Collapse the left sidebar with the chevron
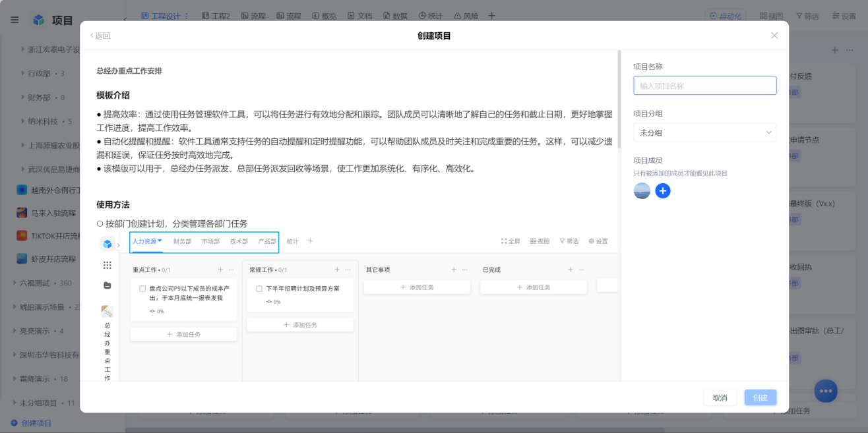This screenshot has height=433, width=868. click(125, 20)
